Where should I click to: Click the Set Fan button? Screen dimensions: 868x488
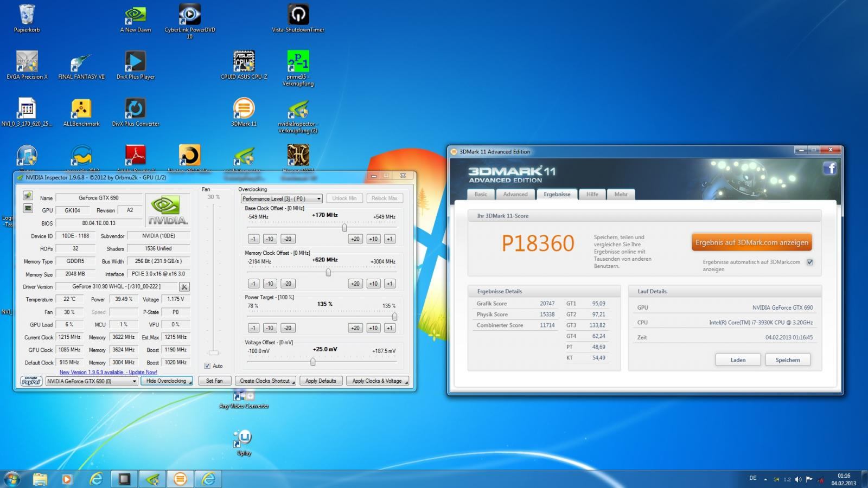click(x=214, y=381)
